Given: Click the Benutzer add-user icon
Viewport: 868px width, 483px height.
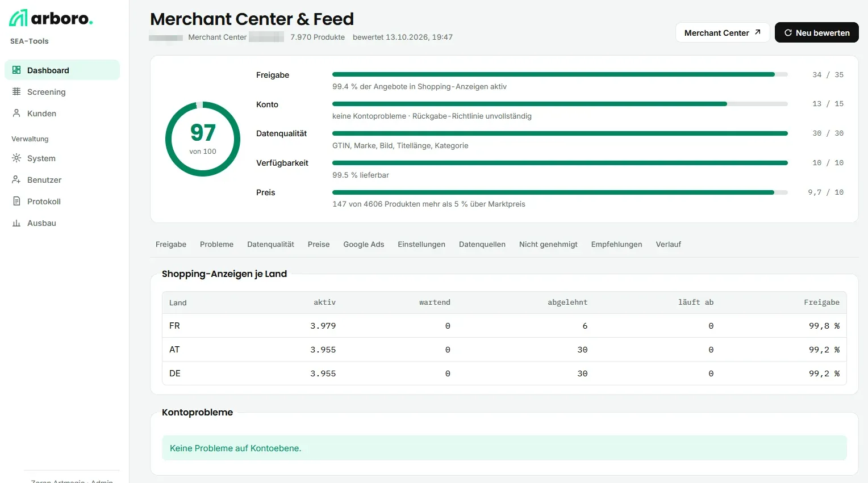Looking at the screenshot, I should click(16, 180).
